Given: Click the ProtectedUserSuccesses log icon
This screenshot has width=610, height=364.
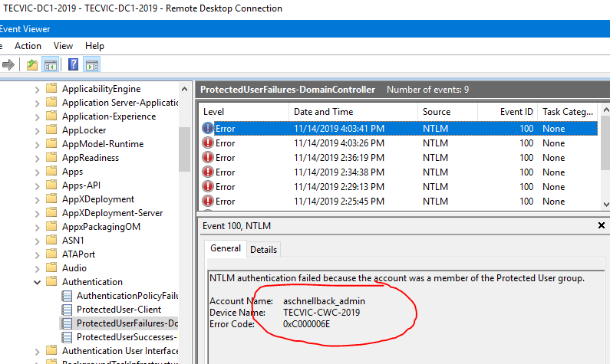Looking at the screenshot, I should [x=67, y=337].
